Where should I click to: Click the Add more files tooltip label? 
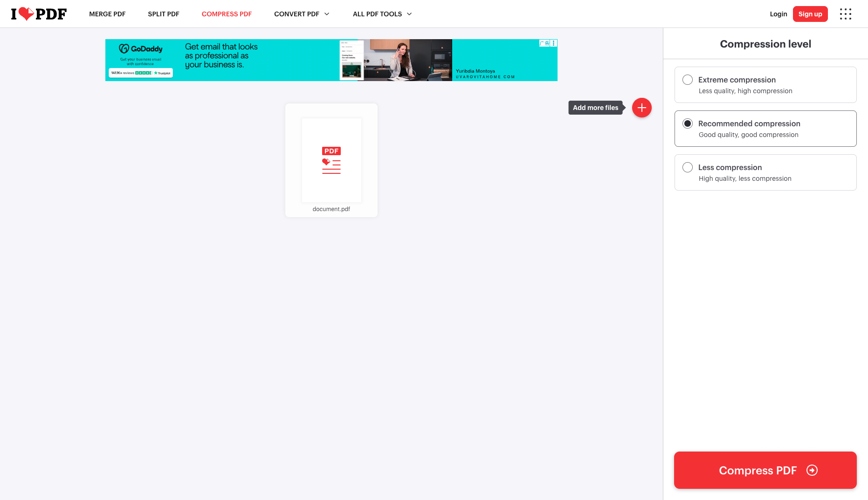click(596, 108)
